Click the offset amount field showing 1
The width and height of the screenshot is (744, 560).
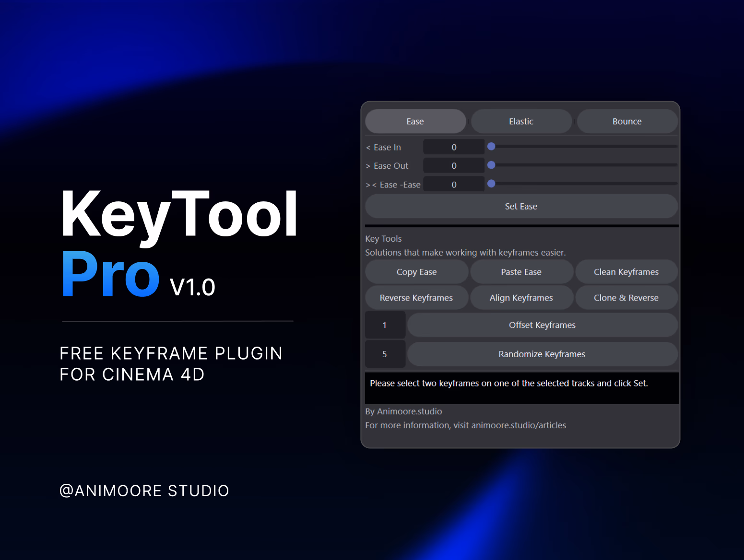(385, 325)
